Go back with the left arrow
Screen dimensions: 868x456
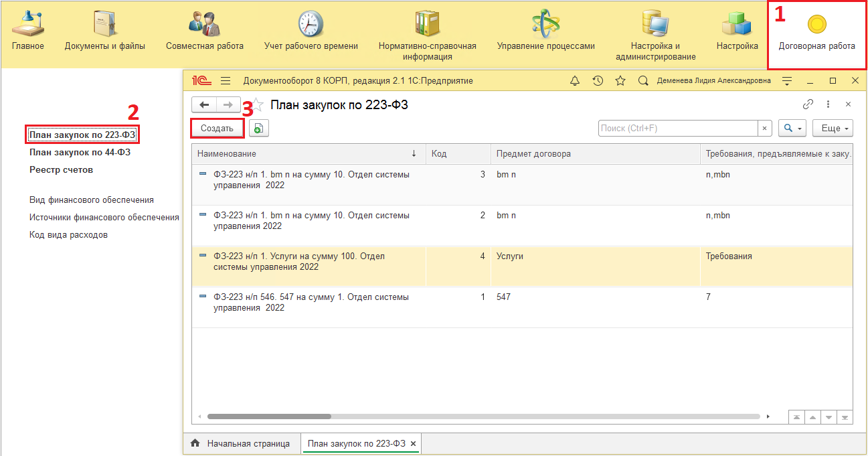click(203, 104)
